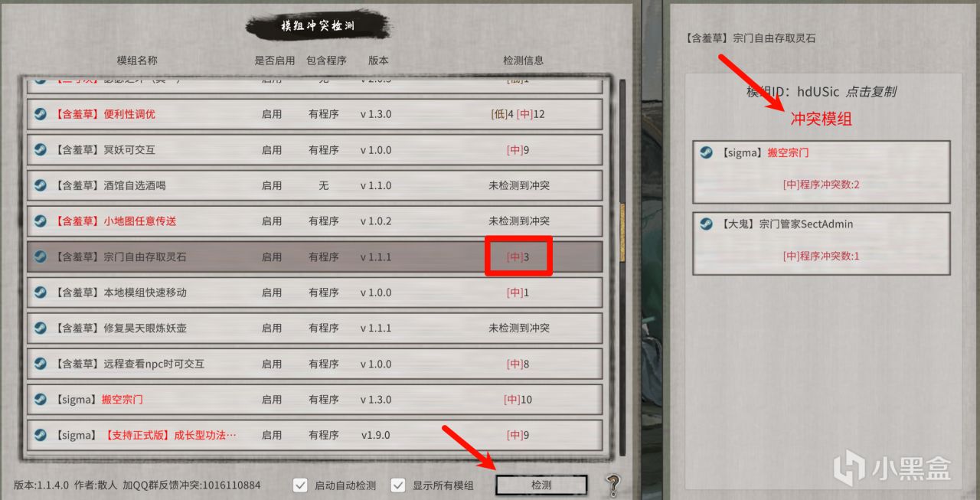Image resolution: width=980 pixels, height=500 pixels.
Task: Select the sigma 搬空宗门 row in the mod list
Action: tap(315, 399)
